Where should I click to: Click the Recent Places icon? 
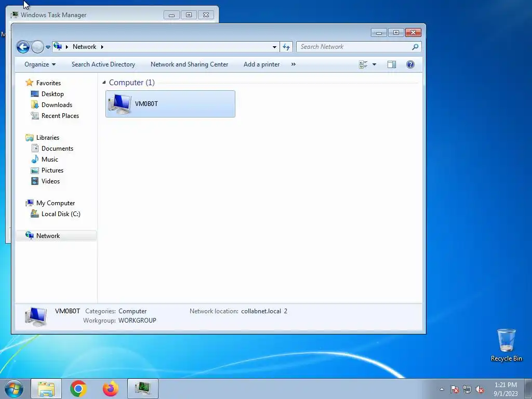(35, 116)
